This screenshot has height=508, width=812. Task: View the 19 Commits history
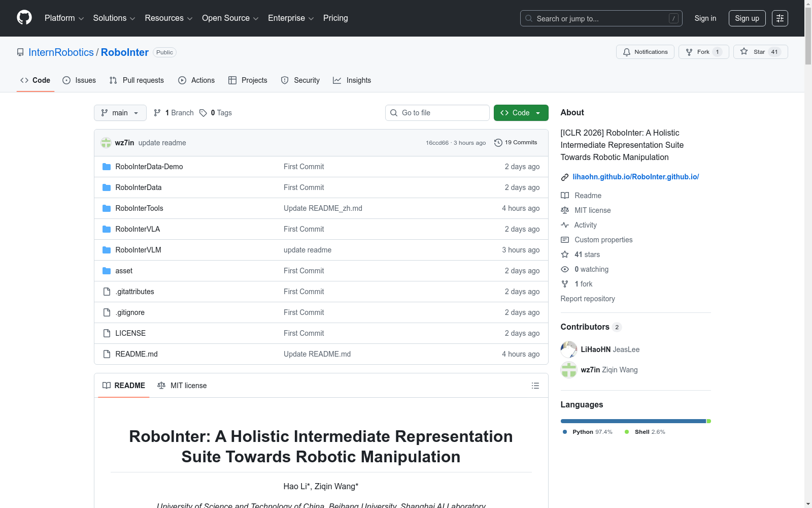[516, 143]
